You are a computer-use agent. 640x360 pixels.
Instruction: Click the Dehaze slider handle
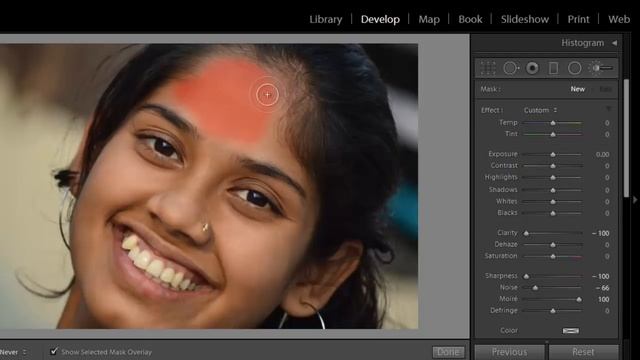click(553, 244)
